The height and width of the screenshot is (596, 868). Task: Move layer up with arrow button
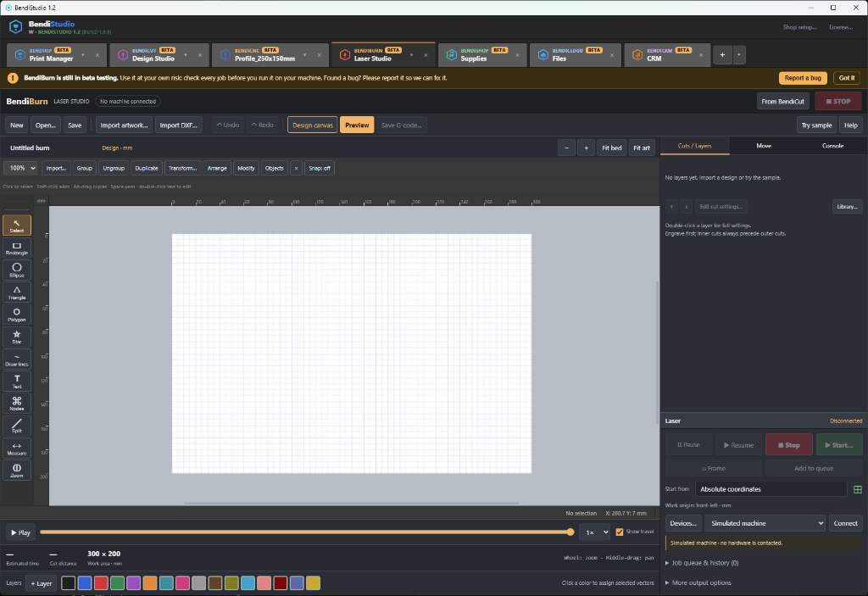coord(671,207)
